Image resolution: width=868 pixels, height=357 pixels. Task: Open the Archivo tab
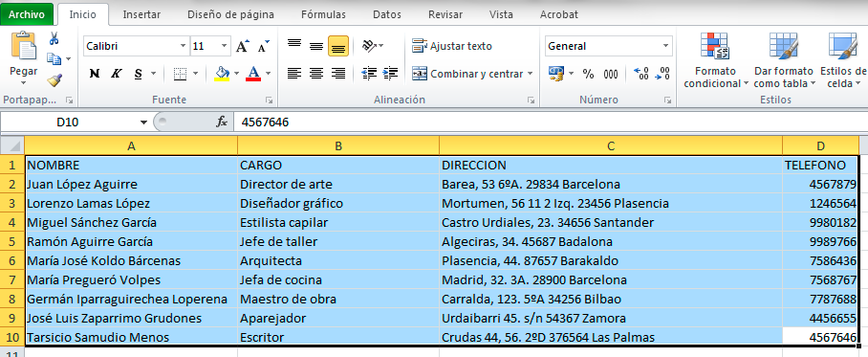tap(26, 15)
